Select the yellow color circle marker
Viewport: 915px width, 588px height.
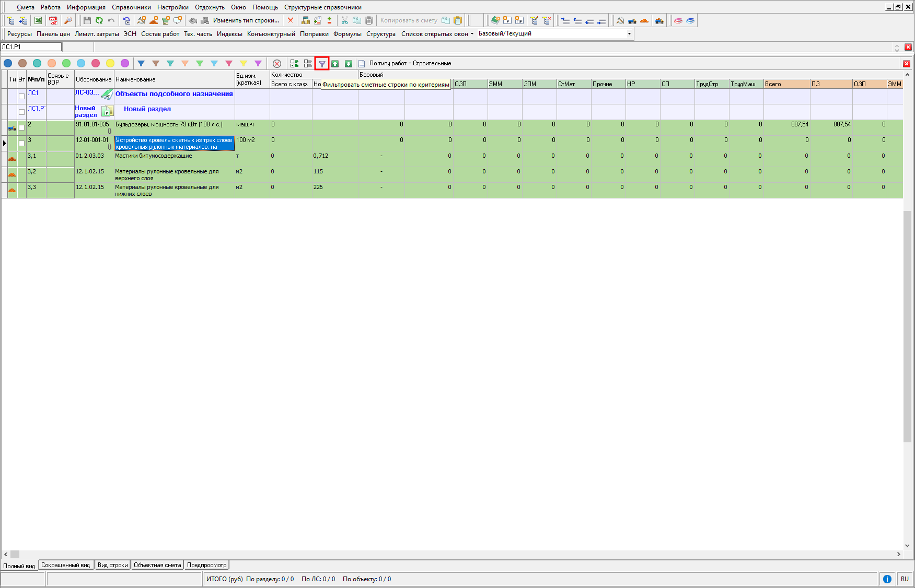110,63
